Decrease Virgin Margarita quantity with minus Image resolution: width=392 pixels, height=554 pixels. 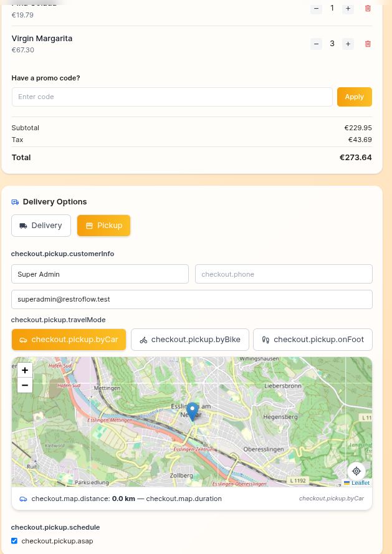click(316, 44)
